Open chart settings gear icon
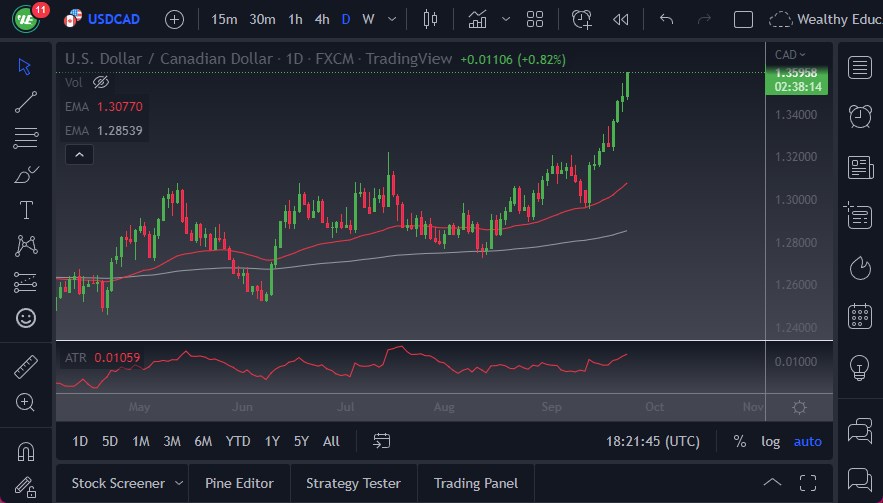The height and width of the screenshot is (503, 883). (x=799, y=407)
